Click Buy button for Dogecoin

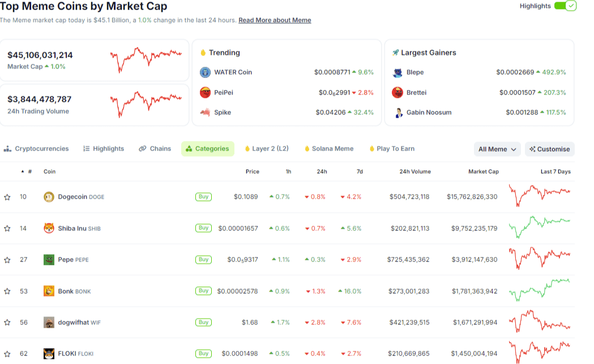203,196
